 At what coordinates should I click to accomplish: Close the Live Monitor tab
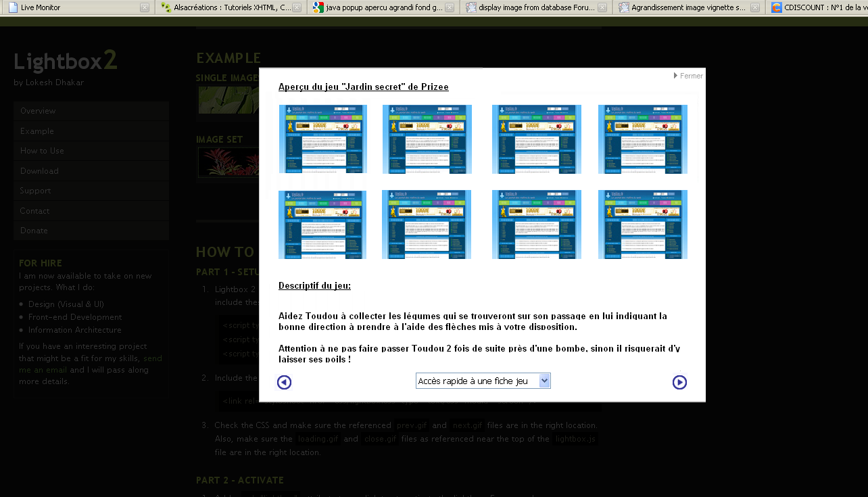click(145, 7)
